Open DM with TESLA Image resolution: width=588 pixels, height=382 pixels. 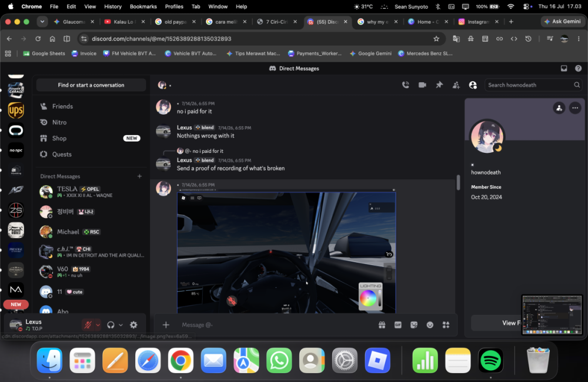[x=91, y=192]
